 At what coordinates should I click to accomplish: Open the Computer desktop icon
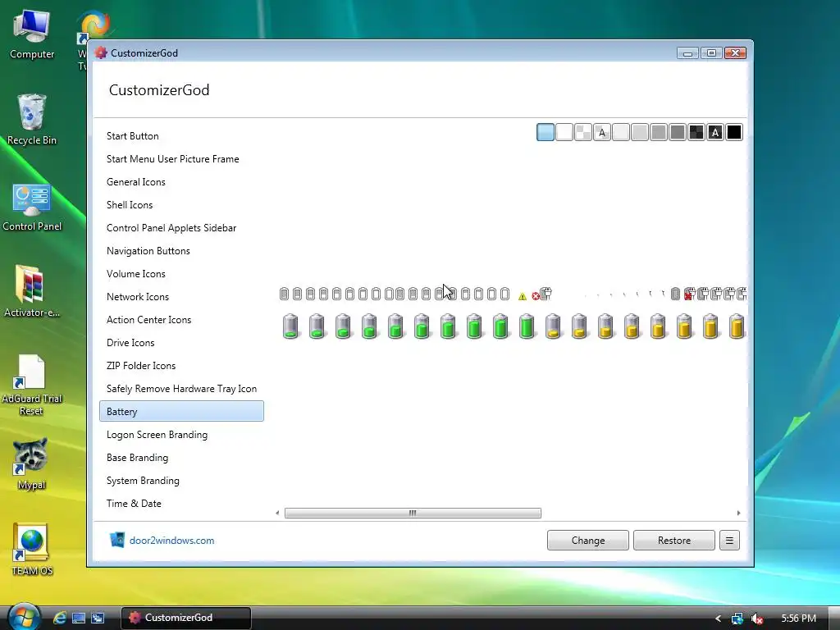[32, 35]
